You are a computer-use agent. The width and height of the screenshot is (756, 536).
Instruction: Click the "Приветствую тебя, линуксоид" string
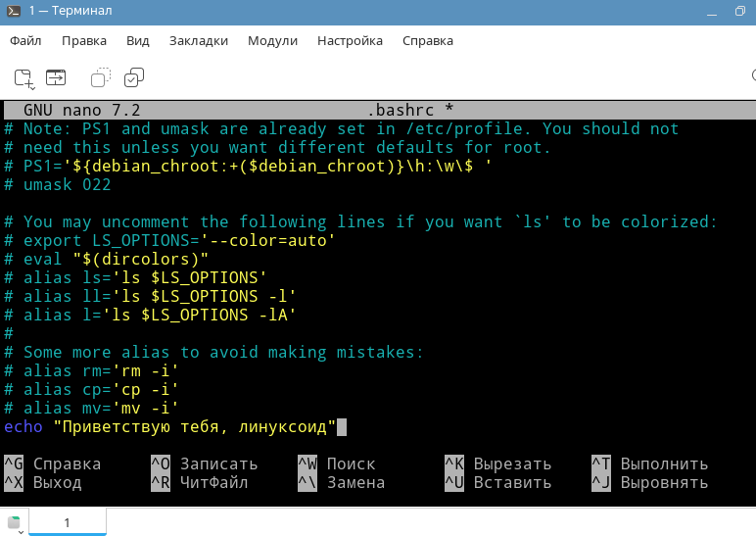195,426
